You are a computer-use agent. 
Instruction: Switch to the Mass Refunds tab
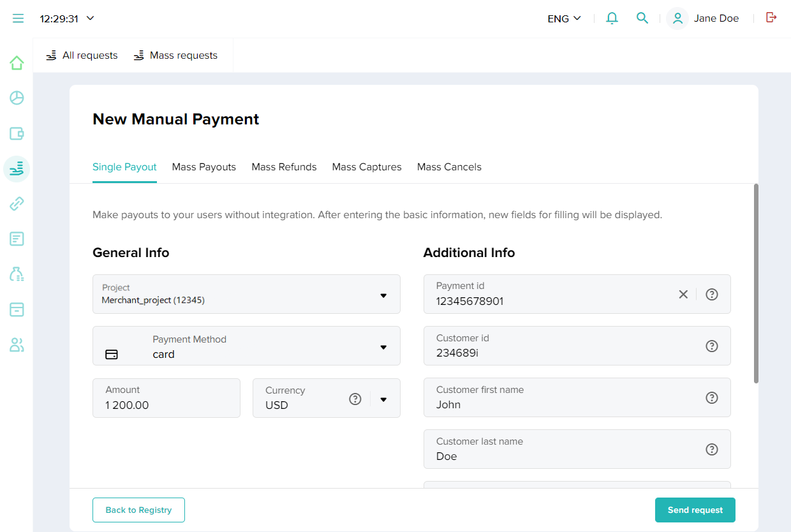point(284,167)
